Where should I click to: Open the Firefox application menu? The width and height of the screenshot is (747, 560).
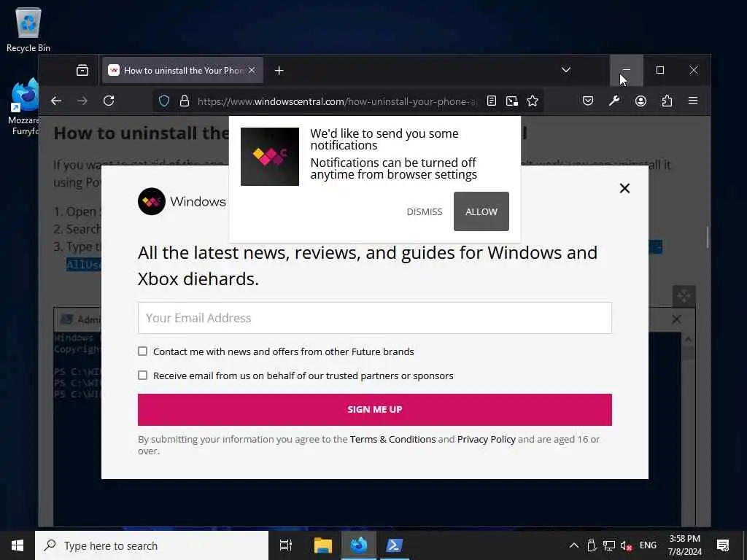click(x=693, y=101)
